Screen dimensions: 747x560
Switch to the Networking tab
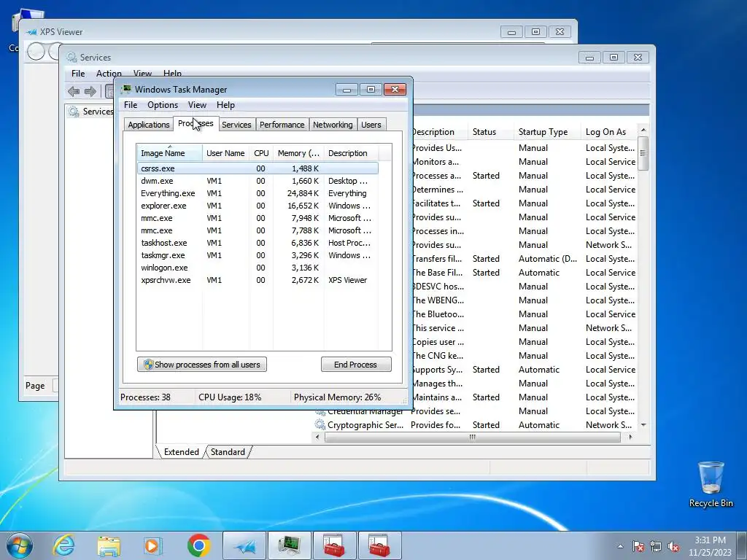[x=333, y=124]
